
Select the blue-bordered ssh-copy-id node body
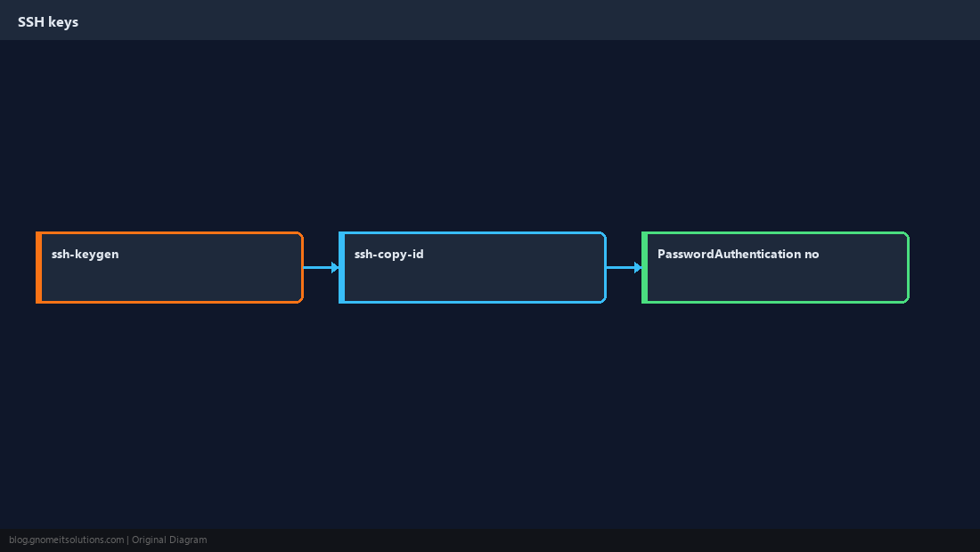coord(472,268)
